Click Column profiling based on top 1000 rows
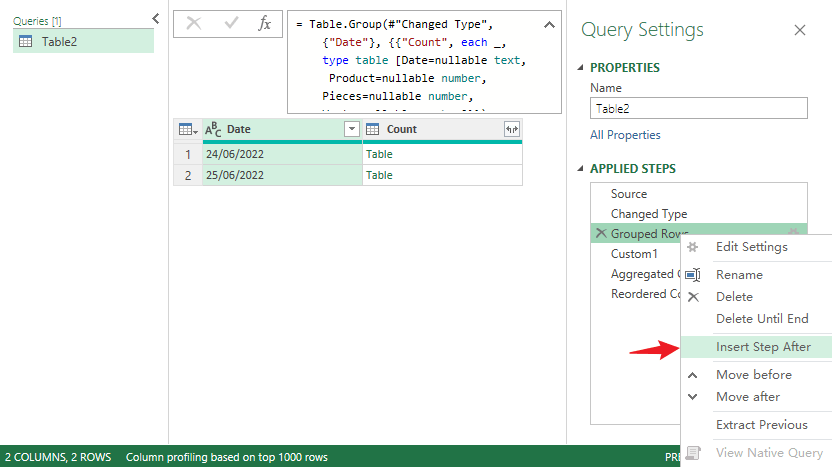The height and width of the screenshot is (467, 832). [x=227, y=457]
